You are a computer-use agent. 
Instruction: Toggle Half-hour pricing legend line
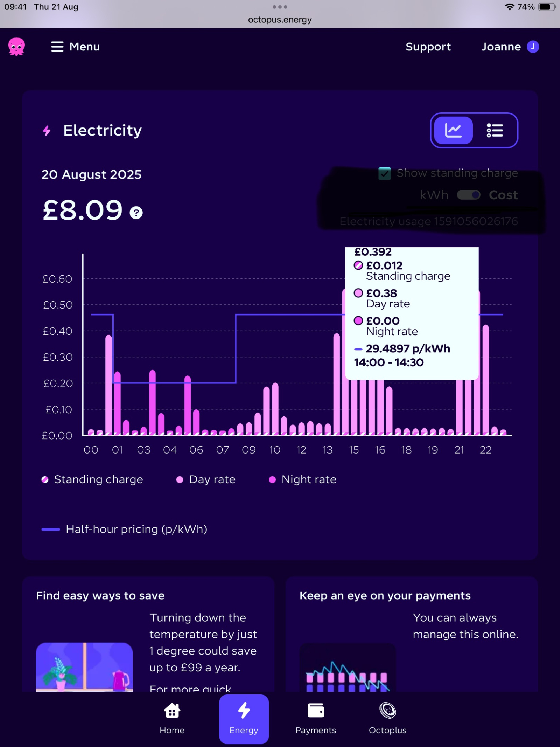[125, 529]
